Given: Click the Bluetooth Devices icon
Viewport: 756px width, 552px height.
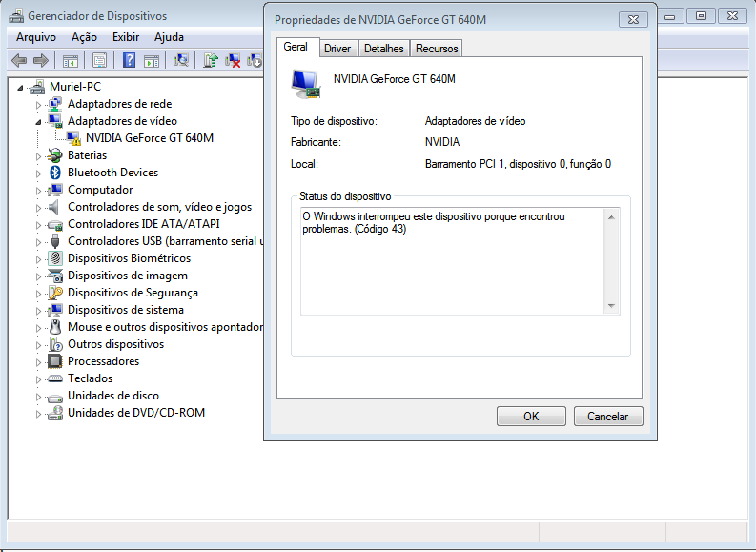Looking at the screenshot, I should click(55, 173).
